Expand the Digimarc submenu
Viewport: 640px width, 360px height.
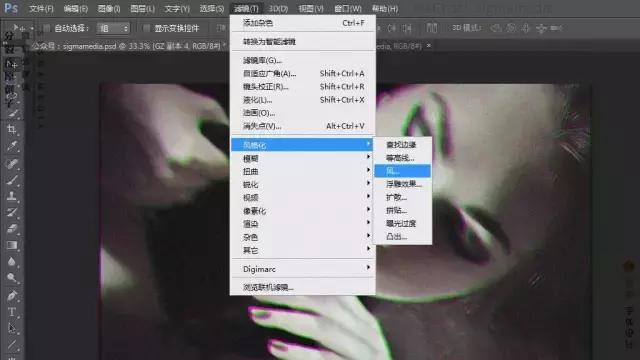coord(302,269)
